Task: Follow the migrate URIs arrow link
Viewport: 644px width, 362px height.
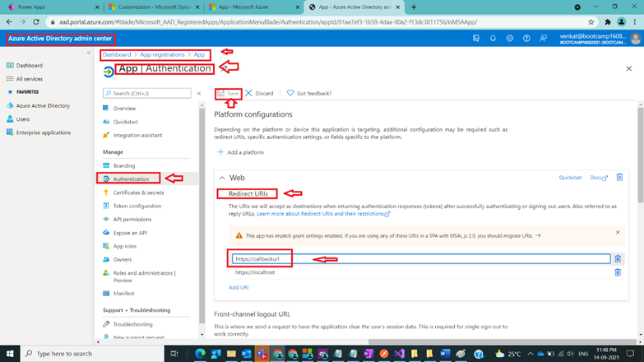Action: (x=538, y=235)
